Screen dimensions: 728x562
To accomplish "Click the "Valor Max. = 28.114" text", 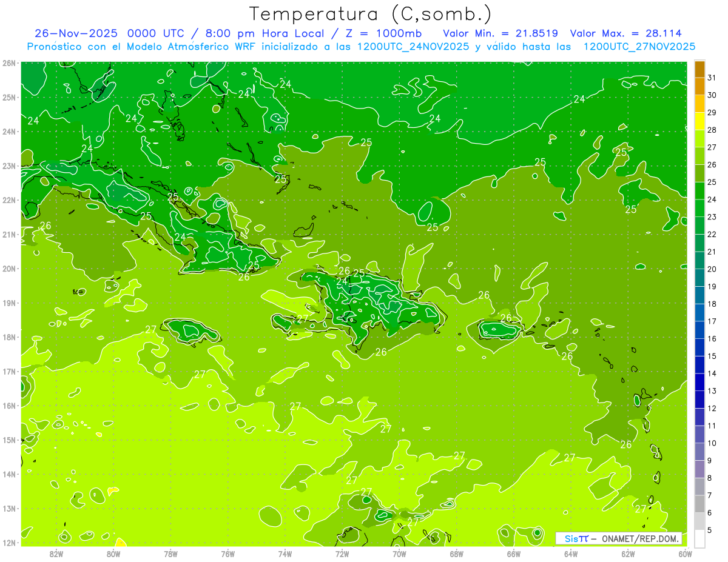I will coord(625,33).
